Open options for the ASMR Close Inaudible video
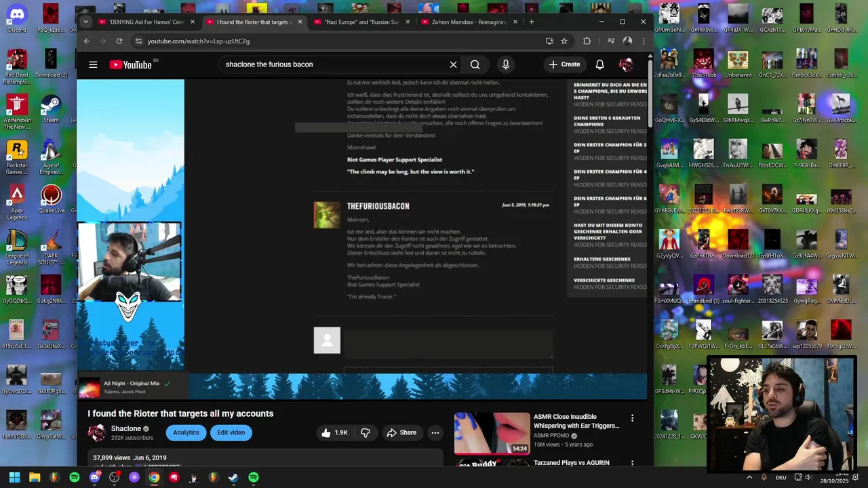Viewport: 868px width, 488px height. coord(632,418)
